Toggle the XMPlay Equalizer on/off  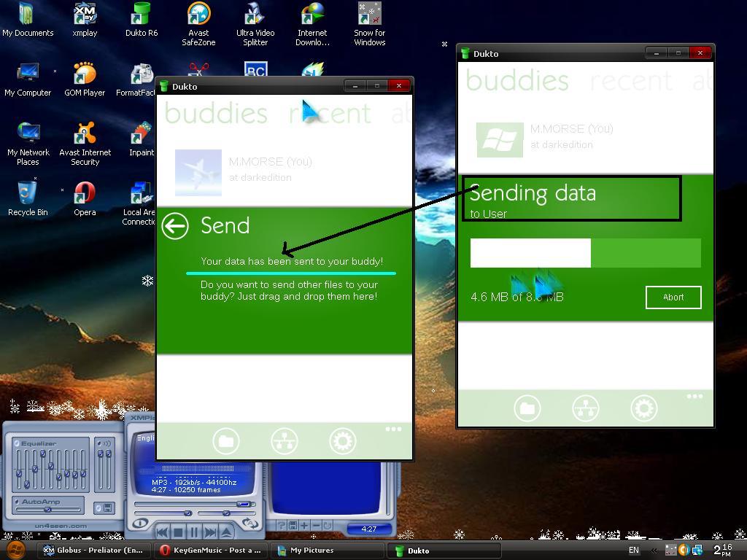(17, 443)
